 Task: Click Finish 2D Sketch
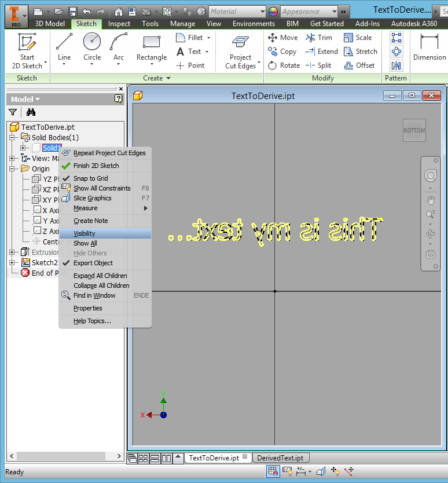[105, 166]
